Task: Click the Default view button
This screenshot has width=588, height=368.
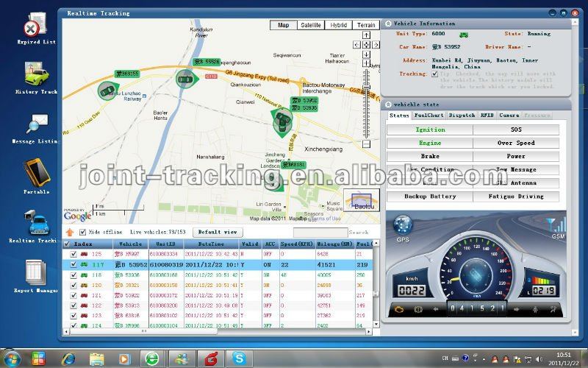Action: (x=218, y=232)
